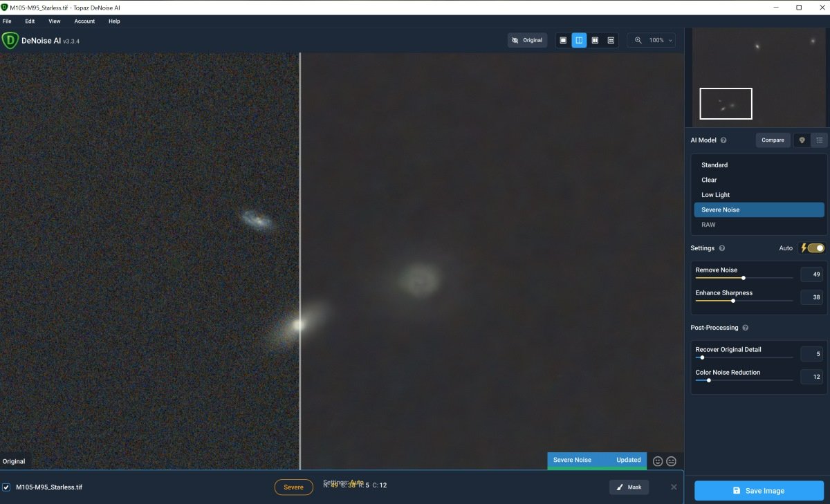Open the Mask editing tool
The image size is (830, 504).
click(629, 487)
